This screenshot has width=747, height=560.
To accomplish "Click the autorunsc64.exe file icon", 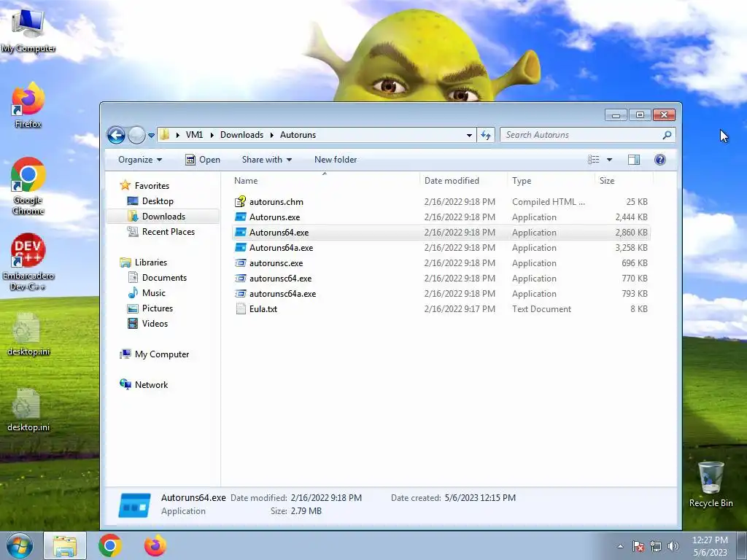I will click(241, 278).
